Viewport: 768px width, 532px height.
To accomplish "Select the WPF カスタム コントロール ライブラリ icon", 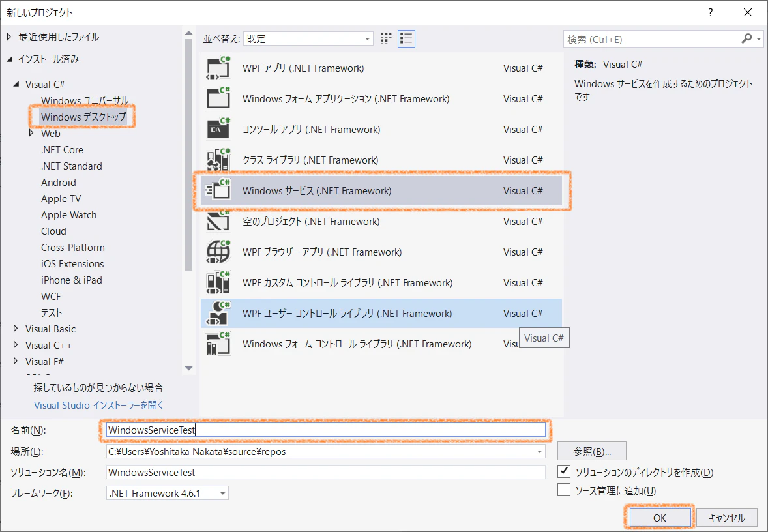I will coord(218,282).
